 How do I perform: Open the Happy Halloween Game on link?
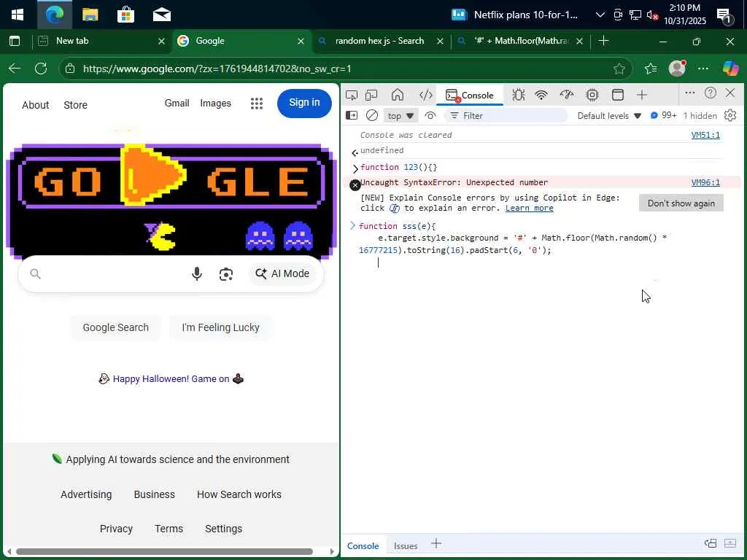171,379
